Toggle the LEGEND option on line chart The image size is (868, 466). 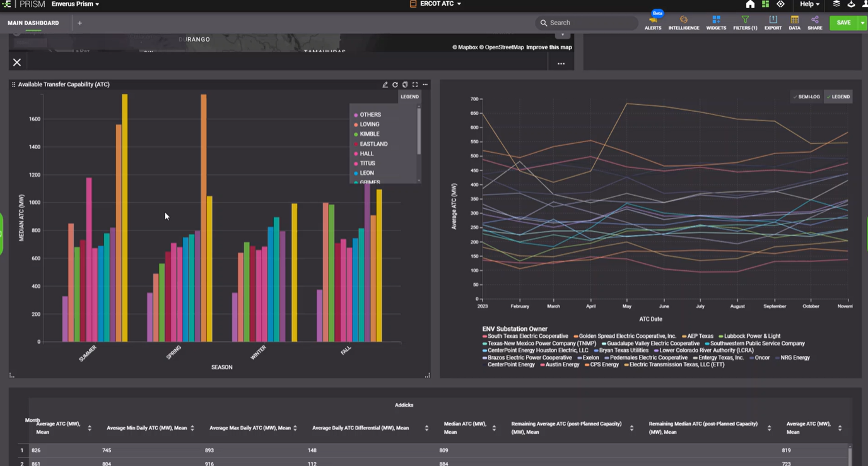838,97
